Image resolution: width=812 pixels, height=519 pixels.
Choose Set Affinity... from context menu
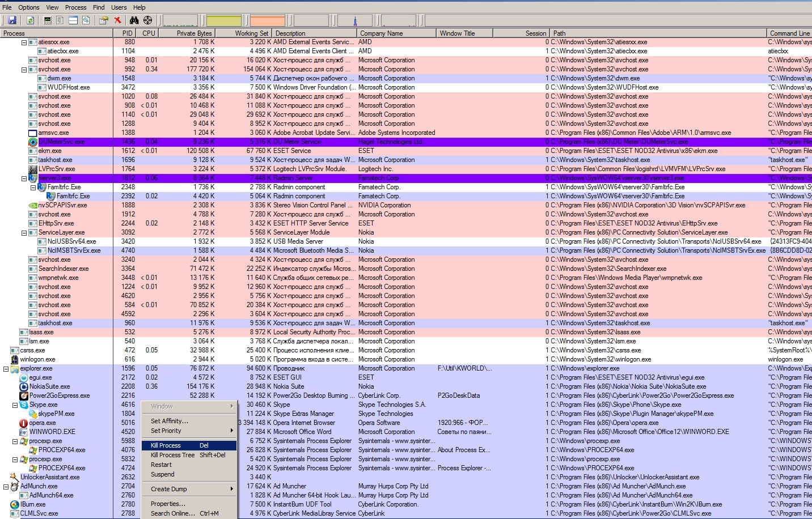tap(189, 421)
